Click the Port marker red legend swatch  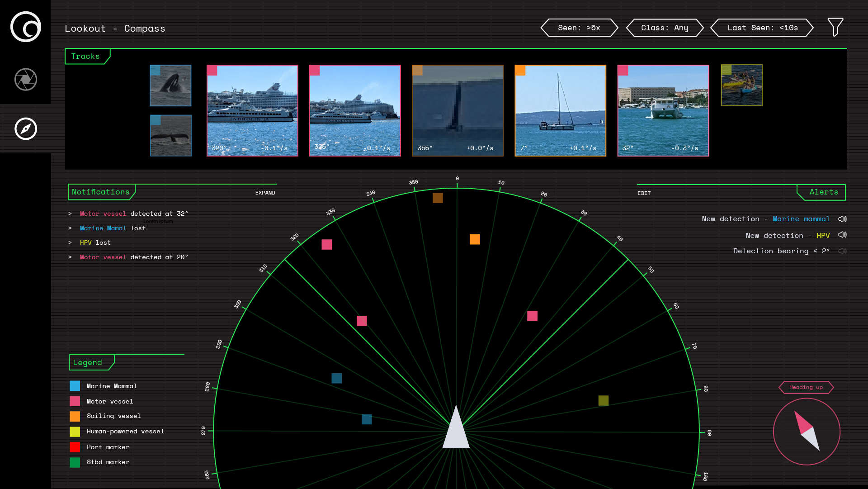tap(75, 447)
